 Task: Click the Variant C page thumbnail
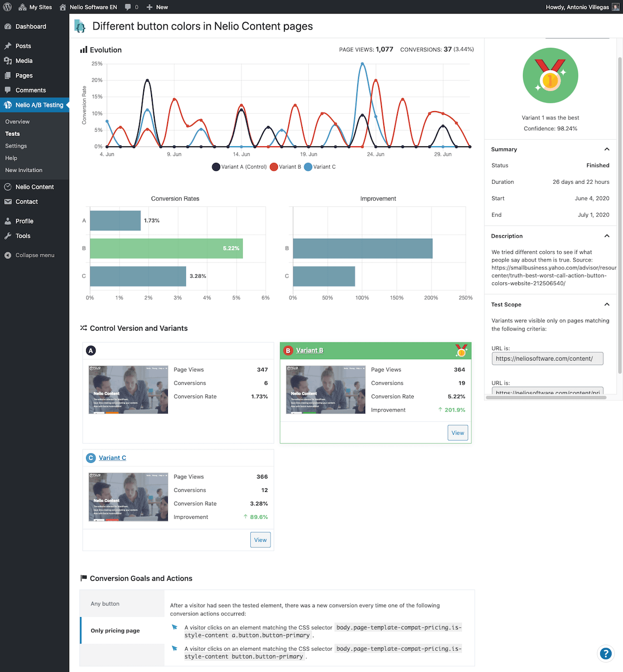tap(128, 497)
